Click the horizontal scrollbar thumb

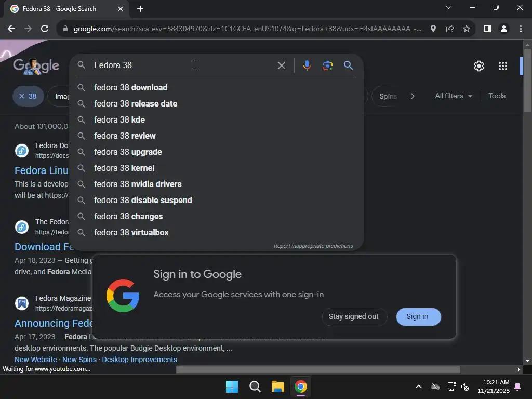click(x=318, y=369)
